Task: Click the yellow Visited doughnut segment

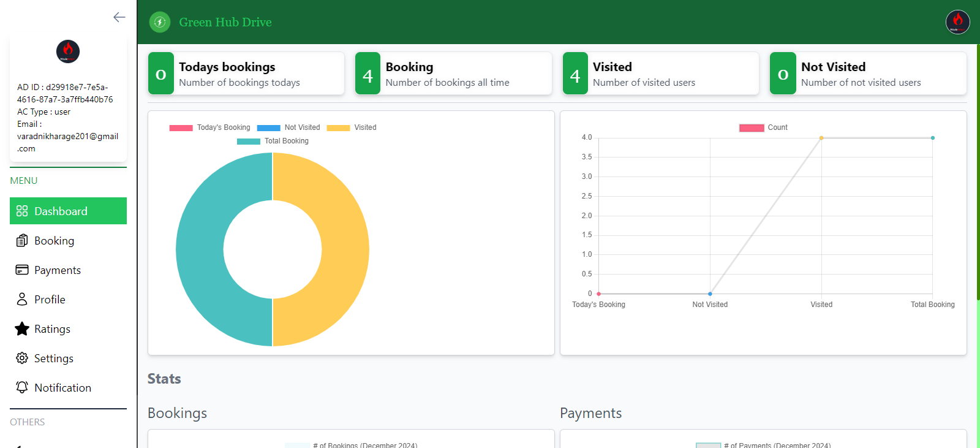Action: (x=345, y=249)
